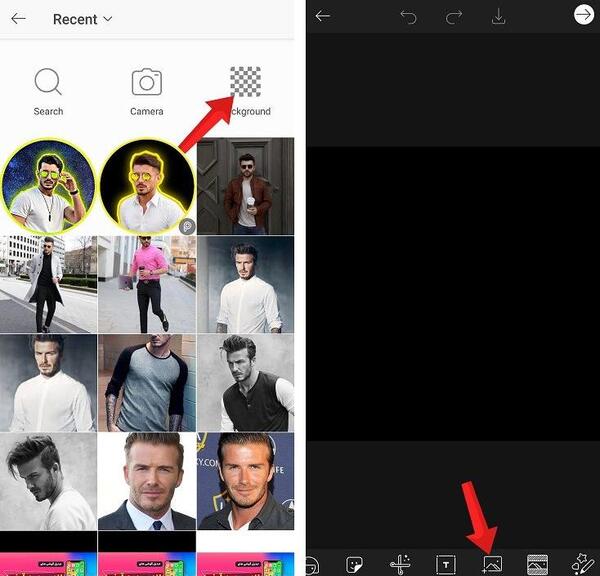The height and width of the screenshot is (576, 600).
Task: Click the back arrow in the editor
Action: pos(323,16)
